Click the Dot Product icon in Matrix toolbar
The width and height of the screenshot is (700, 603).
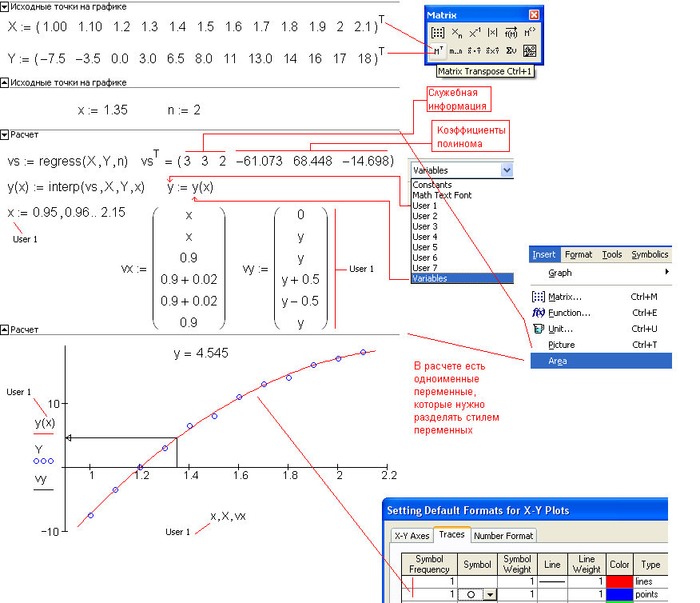pyautogui.click(x=474, y=50)
